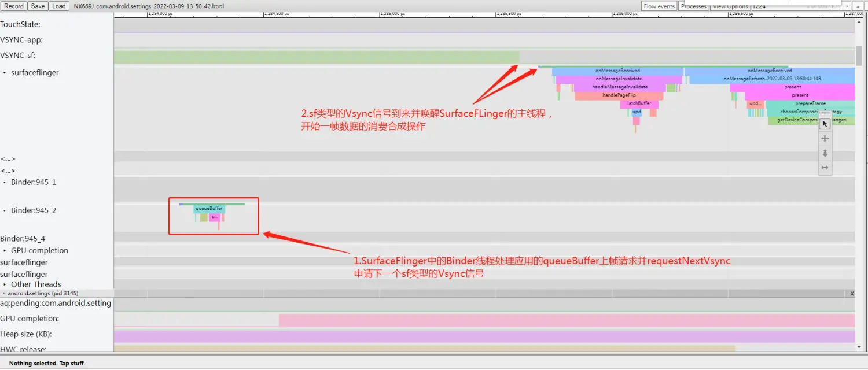
Task: Collapse the surfaceflinger thread track
Action: click(x=5, y=73)
